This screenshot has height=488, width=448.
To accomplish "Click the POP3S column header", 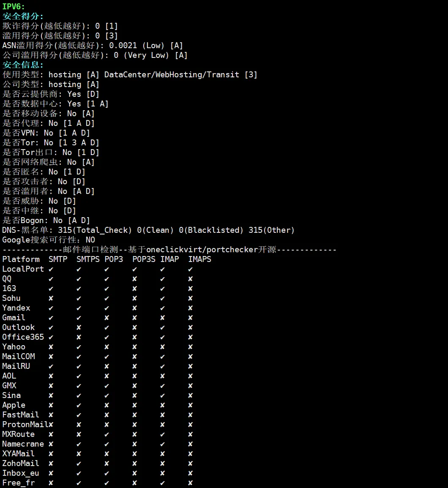I will tap(144, 259).
